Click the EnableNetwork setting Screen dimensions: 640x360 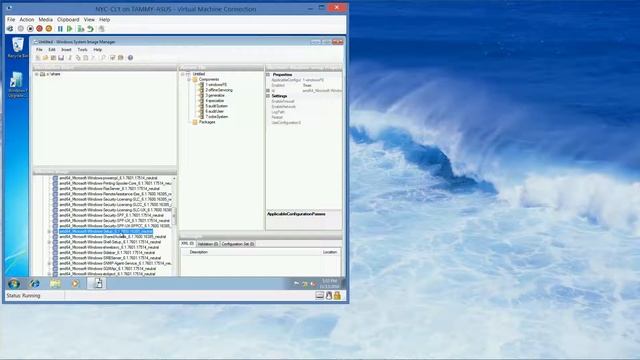point(284,107)
